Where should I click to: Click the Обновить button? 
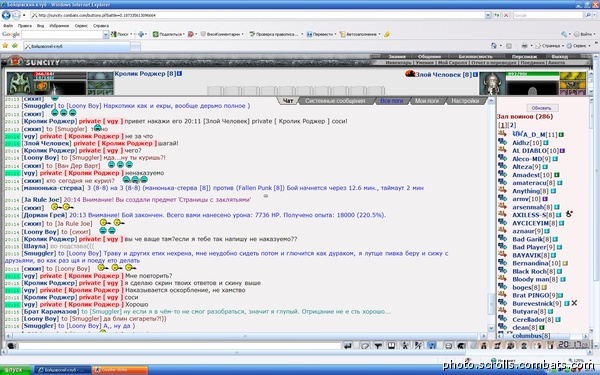(542, 108)
